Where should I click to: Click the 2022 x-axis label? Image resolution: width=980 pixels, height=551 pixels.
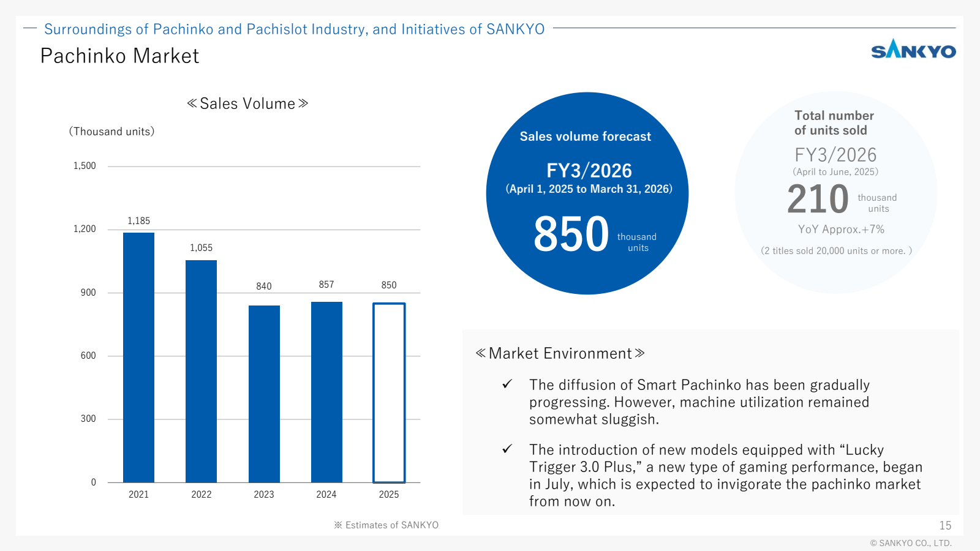201,495
